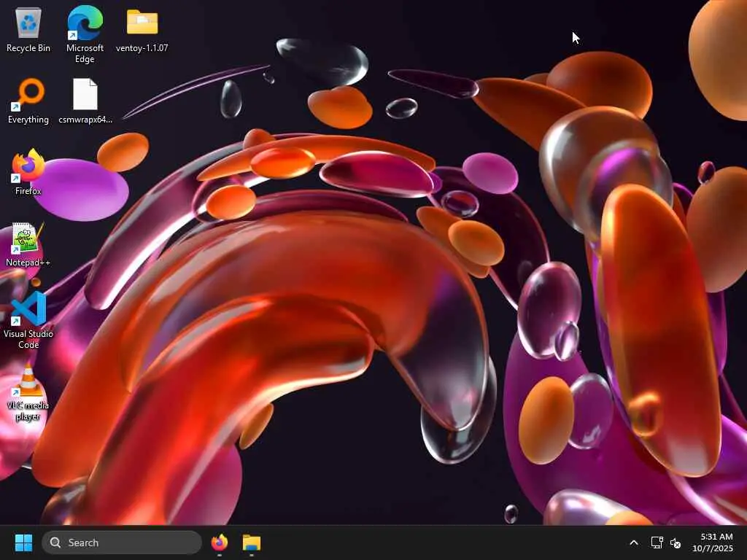
Task: Open File Explorer from the taskbar
Action: [x=252, y=542]
